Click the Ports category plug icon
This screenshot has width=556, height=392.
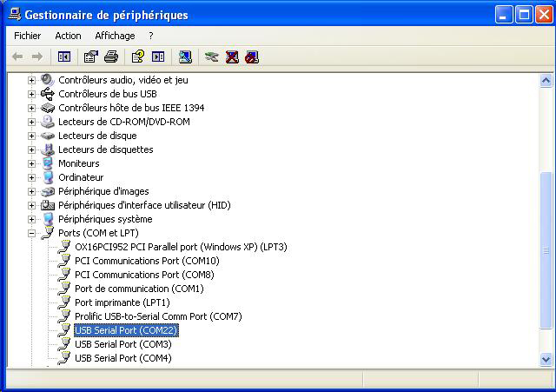click(x=48, y=233)
